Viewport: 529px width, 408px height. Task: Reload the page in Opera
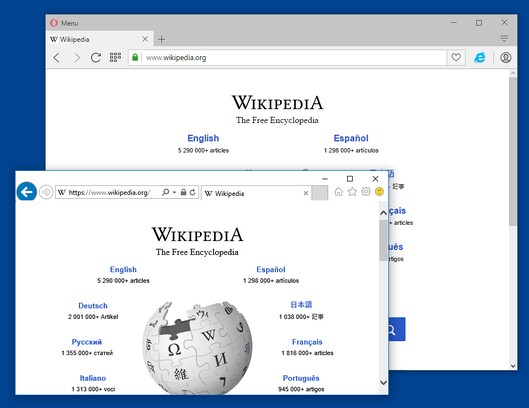point(96,58)
